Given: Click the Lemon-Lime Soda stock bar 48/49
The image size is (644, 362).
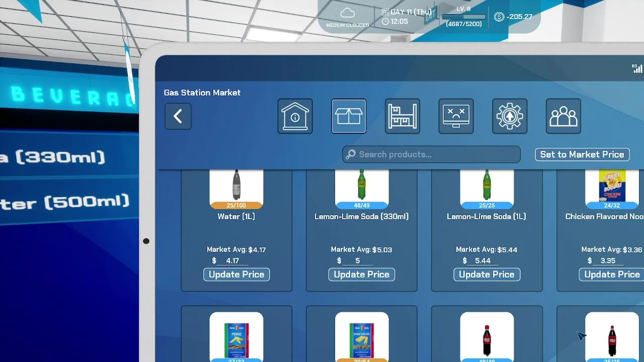Looking at the screenshot, I should tap(362, 205).
